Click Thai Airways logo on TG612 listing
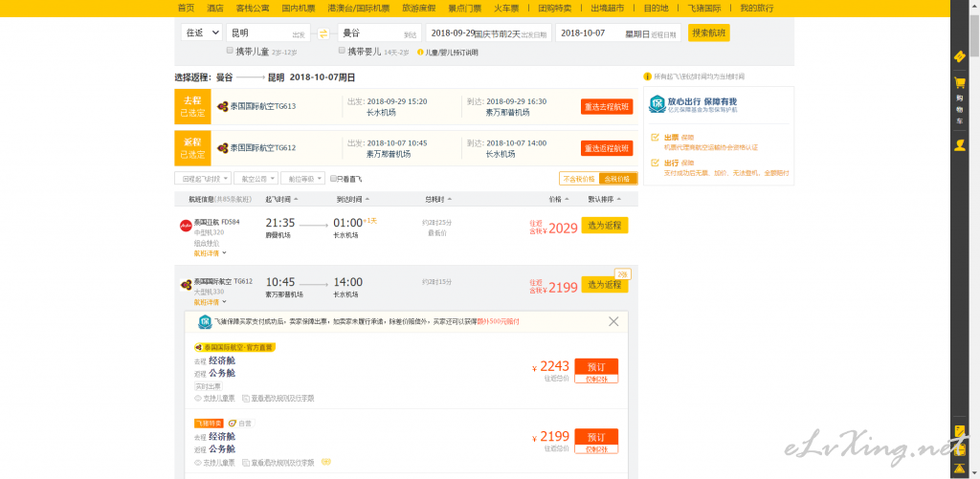 click(186, 285)
